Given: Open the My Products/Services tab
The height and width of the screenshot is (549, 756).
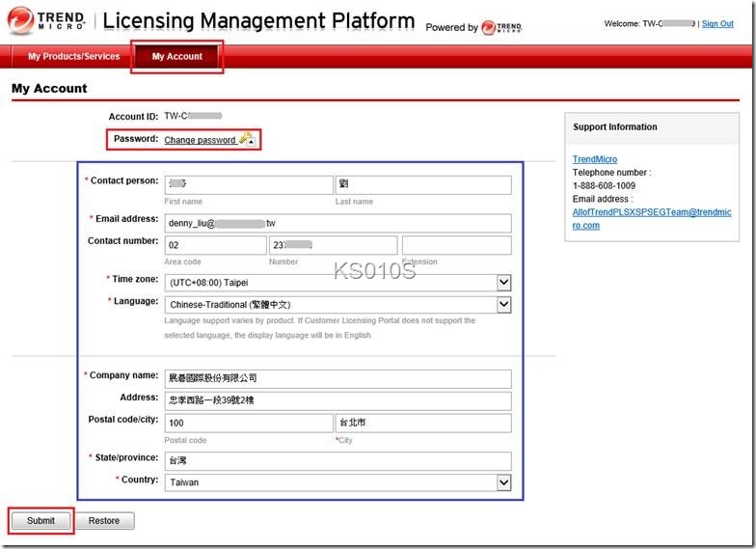Looking at the screenshot, I should (73, 56).
